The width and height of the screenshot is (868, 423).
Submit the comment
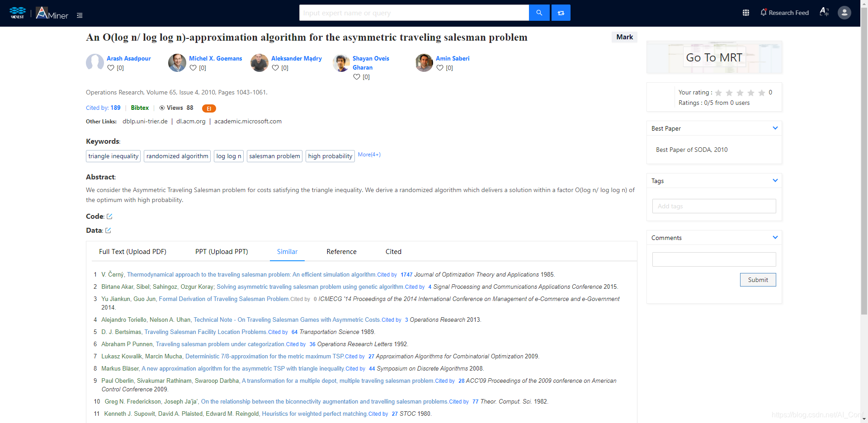pyautogui.click(x=758, y=280)
